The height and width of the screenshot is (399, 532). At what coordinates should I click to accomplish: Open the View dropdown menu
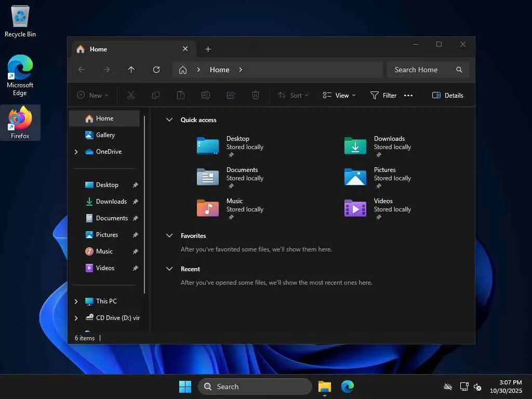(x=339, y=95)
